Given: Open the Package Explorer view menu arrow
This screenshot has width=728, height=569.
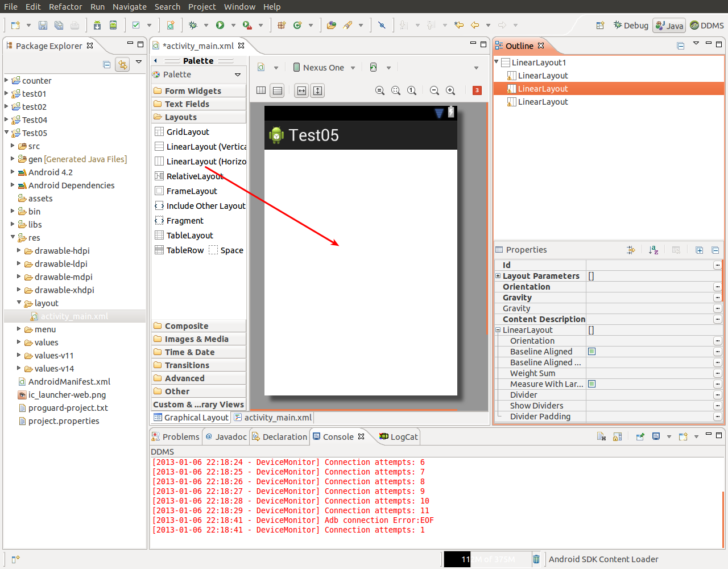Looking at the screenshot, I should (138, 61).
